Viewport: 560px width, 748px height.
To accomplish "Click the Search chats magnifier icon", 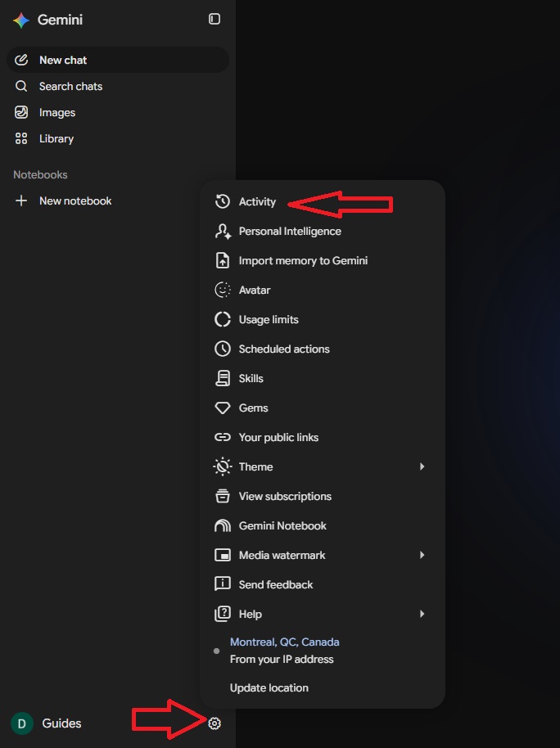I will (x=21, y=87).
